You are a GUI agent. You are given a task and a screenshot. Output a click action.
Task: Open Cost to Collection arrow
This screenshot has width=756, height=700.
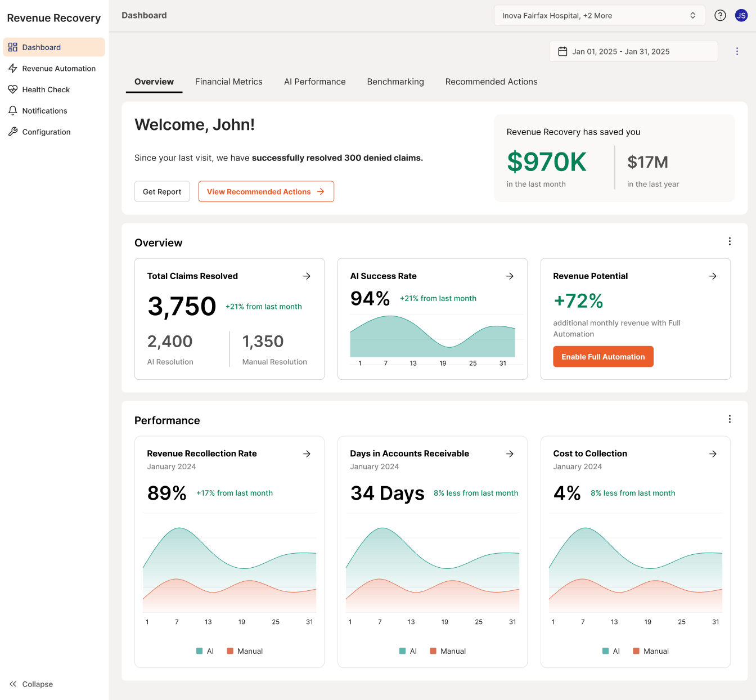pos(713,454)
